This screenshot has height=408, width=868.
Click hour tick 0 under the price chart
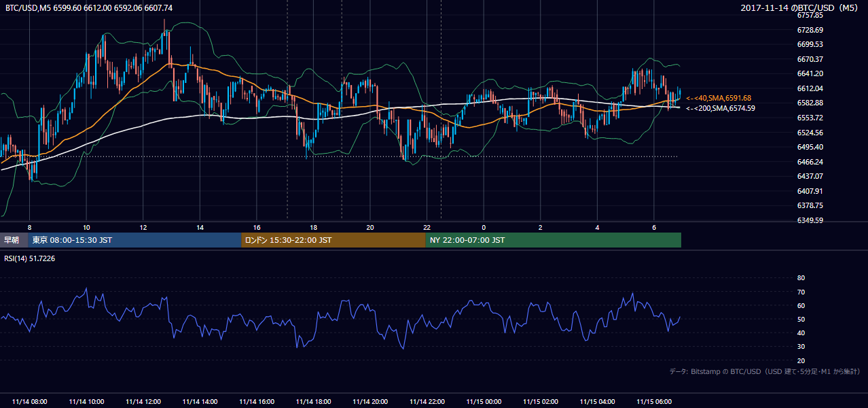tap(484, 227)
